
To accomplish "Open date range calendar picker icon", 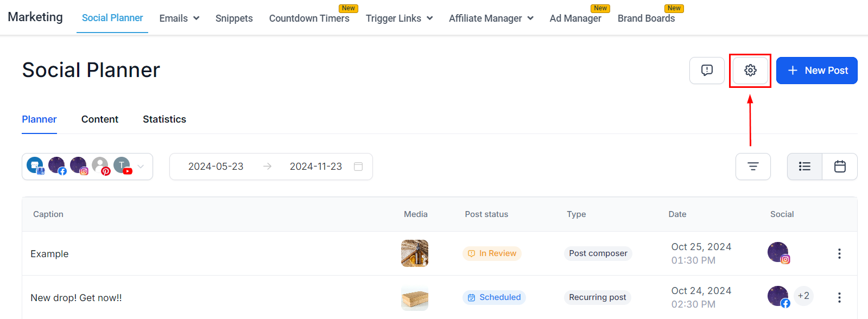I will tap(358, 167).
